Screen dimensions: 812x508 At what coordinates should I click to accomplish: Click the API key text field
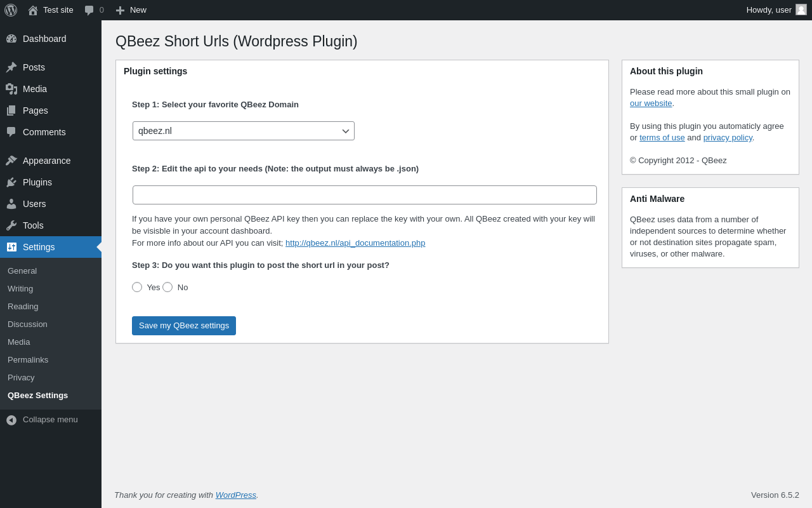point(365,195)
